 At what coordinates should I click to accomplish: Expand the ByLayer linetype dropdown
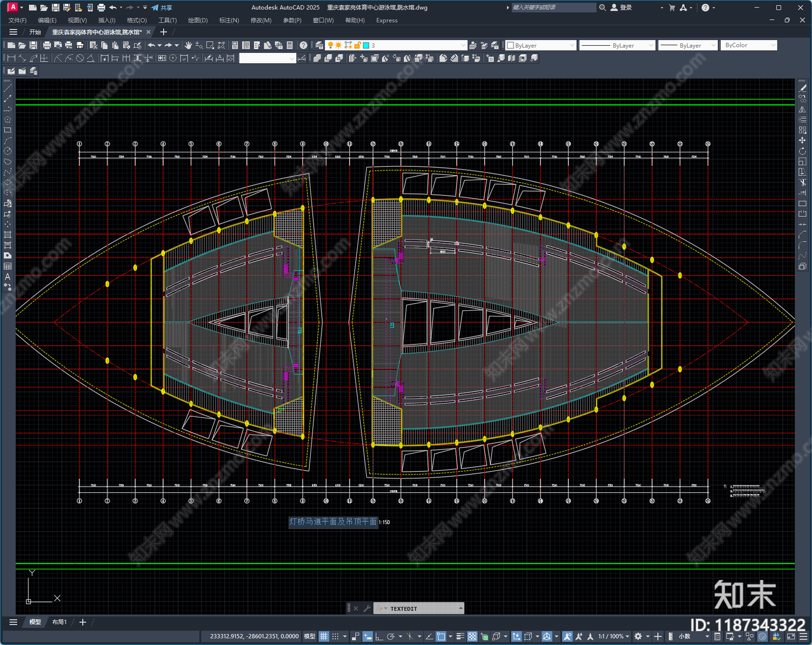[617, 45]
